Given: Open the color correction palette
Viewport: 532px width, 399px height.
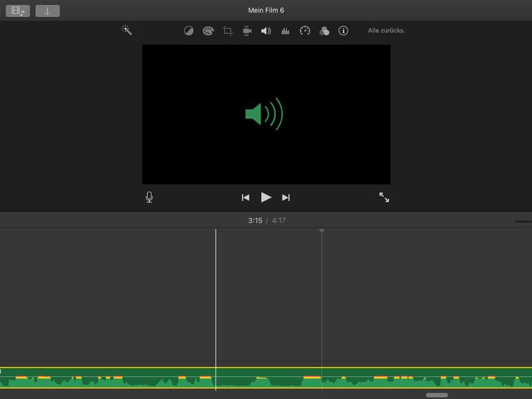Looking at the screenshot, I should [208, 31].
